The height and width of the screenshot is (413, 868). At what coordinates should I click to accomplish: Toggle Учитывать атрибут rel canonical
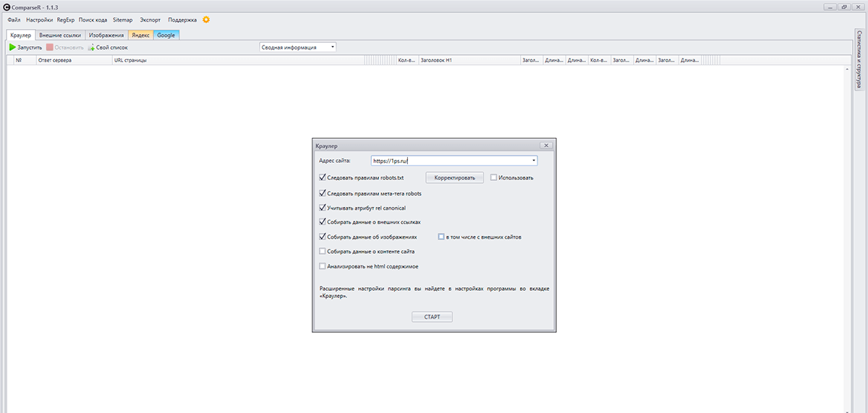pyautogui.click(x=323, y=208)
